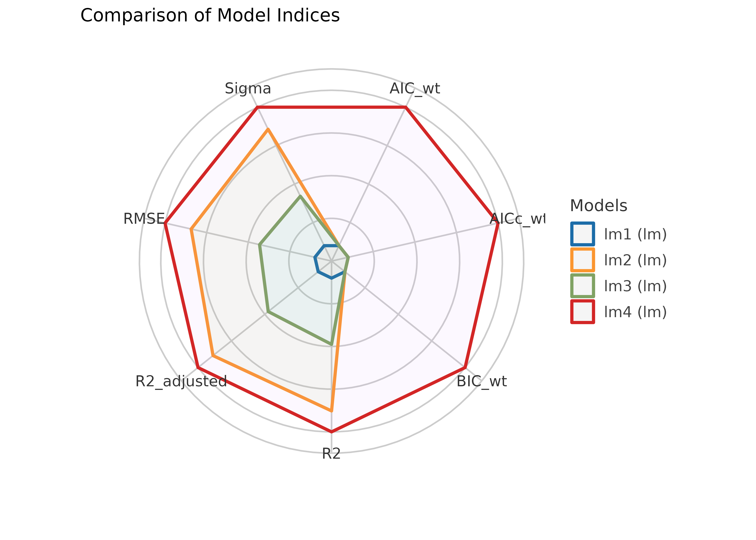The image size is (756, 540).
Task: Click the BIC_wt axis label
Action: tap(481, 381)
